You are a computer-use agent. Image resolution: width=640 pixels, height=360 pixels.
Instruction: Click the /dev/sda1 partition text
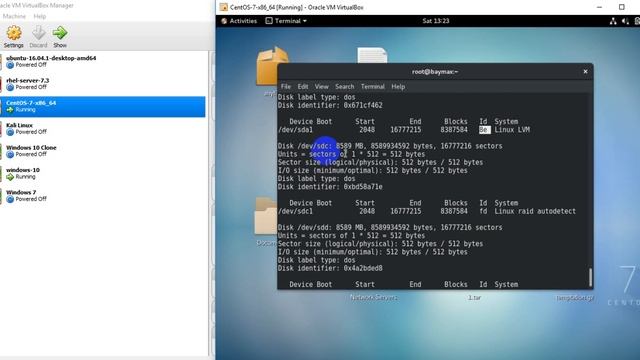(x=295, y=130)
